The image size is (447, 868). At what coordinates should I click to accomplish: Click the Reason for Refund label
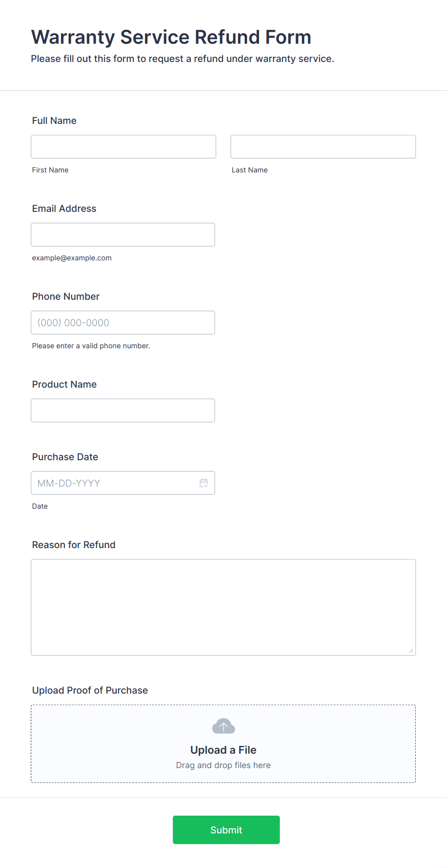coord(74,545)
